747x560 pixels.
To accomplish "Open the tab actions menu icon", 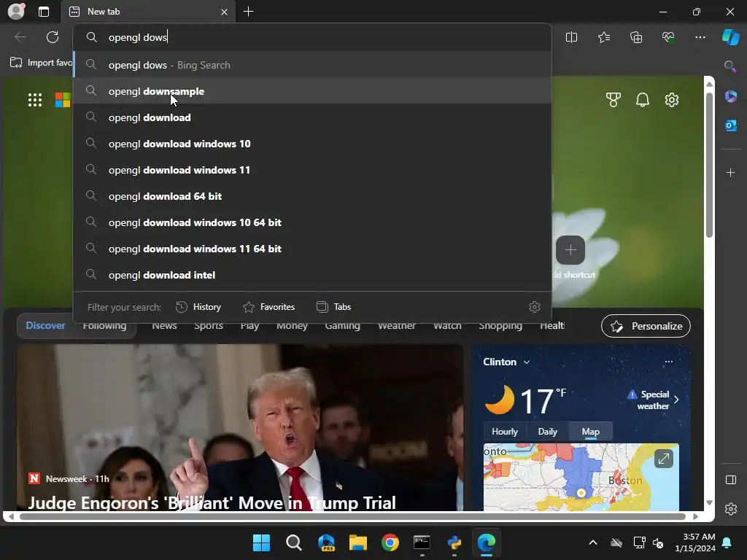I will pyautogui.click(x=44, y=12).
